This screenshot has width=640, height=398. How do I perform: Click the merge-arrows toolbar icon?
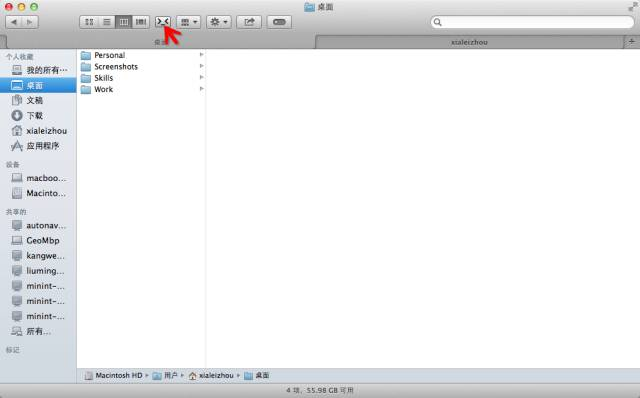tap(163, 22)
